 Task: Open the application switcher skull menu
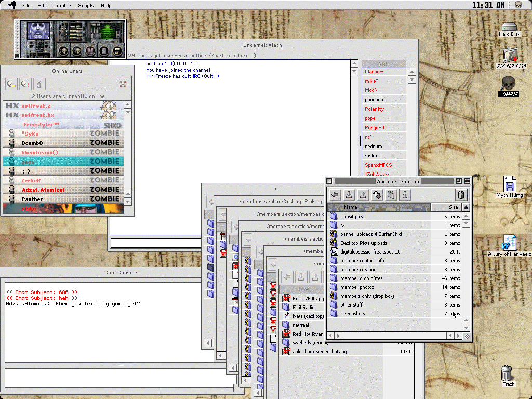(x=518, y=5)
